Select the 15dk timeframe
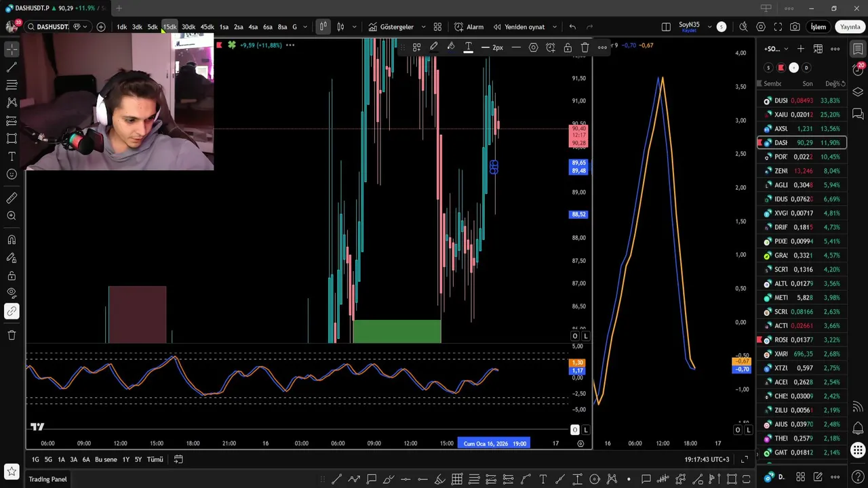The image size is (868, 488). pos(170,27)
